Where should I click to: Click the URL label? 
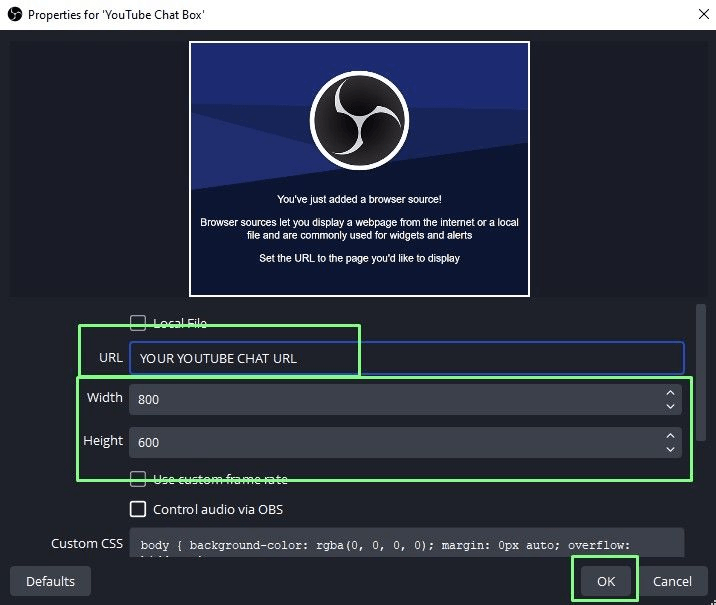(x=111, y=358)
